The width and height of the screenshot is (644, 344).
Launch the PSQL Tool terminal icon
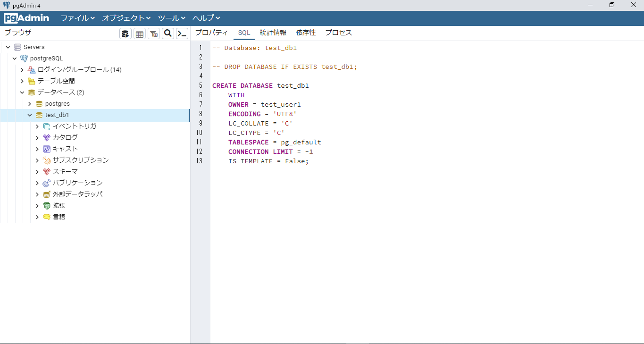182,34
